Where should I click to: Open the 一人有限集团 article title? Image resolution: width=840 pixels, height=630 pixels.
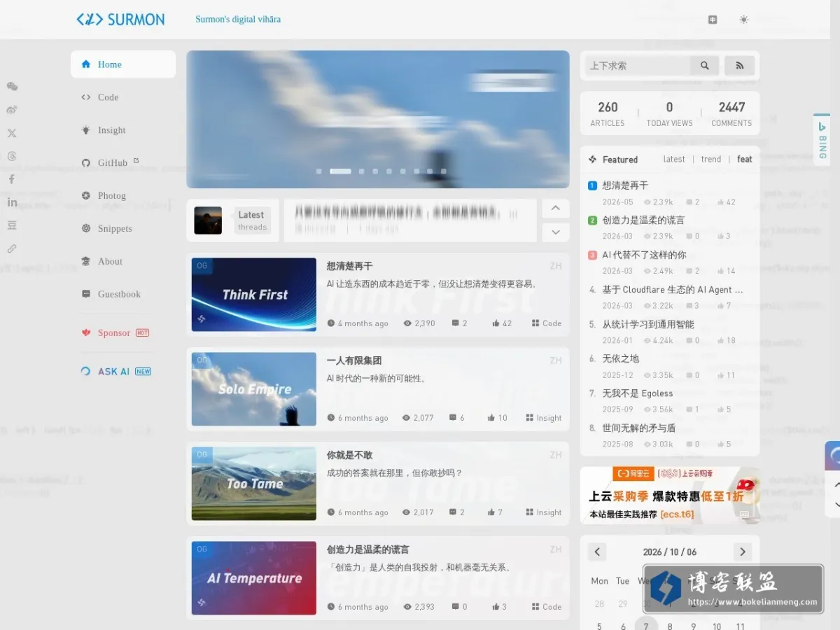[354, 360]
